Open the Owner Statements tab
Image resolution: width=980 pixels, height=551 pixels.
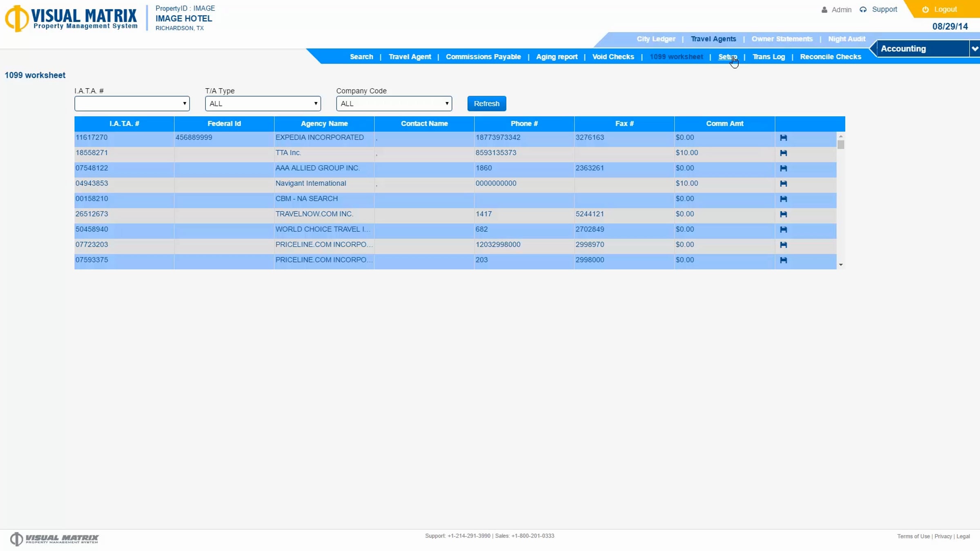pyautogui.click(x=782, y=39)
